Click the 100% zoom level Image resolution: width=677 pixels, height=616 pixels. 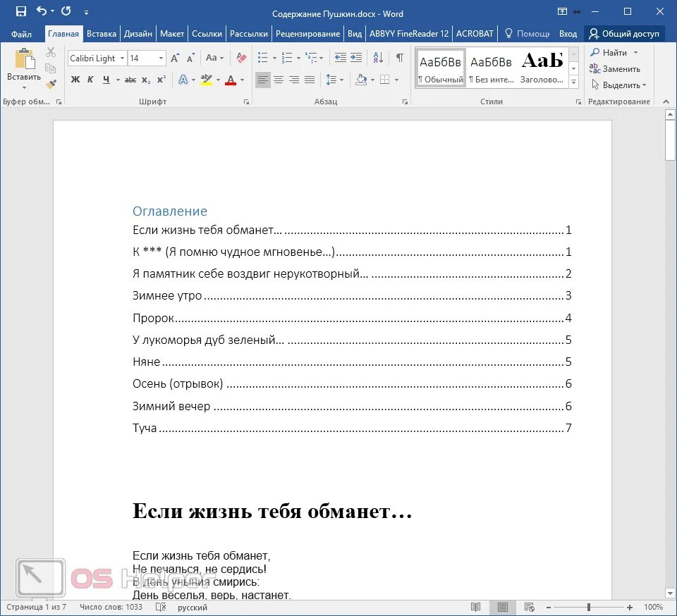tap(653, 608)
